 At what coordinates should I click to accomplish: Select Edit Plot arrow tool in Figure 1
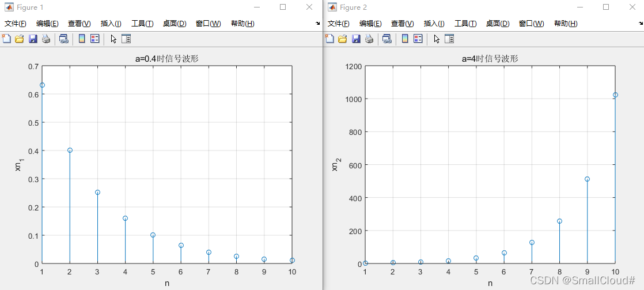[114, 39]
